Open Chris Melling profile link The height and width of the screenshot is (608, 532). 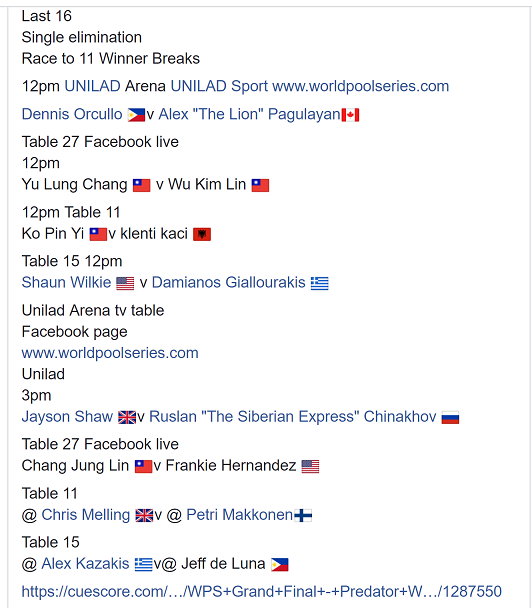[86, 515]
